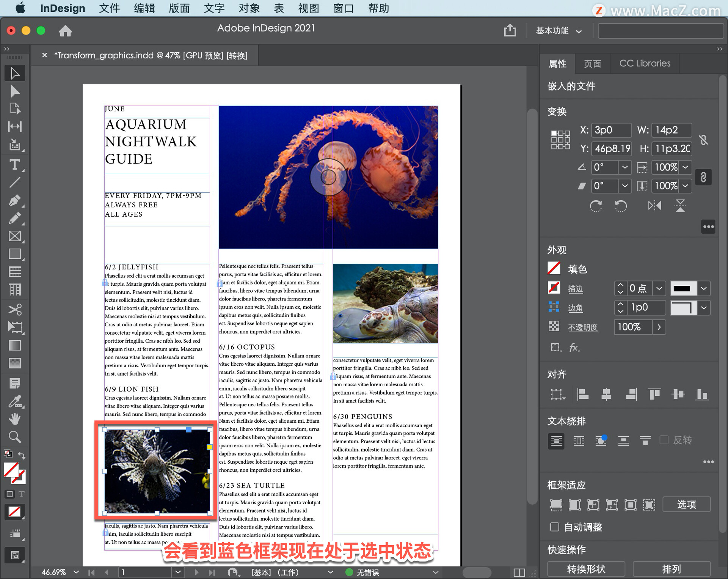This screenshot has width=728, height=579.
Task: Expand the rotation angle dropdown
Action: pos(624,167)
